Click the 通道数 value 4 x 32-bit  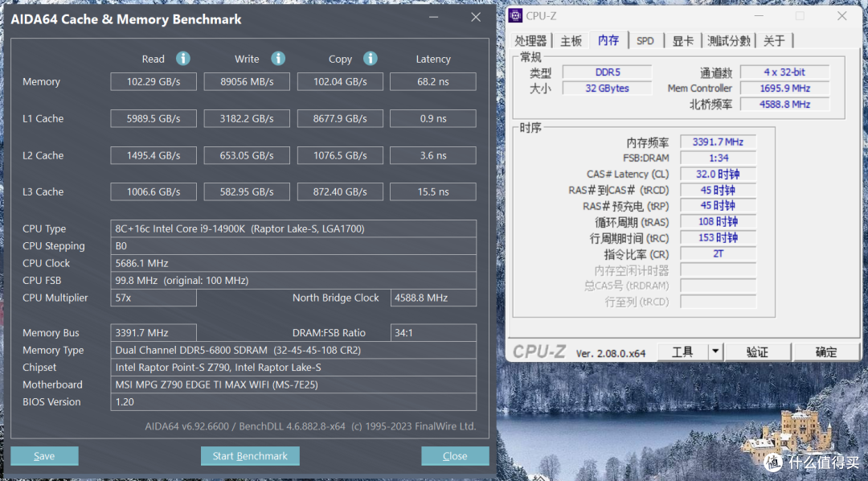click(x=785, y=72)
